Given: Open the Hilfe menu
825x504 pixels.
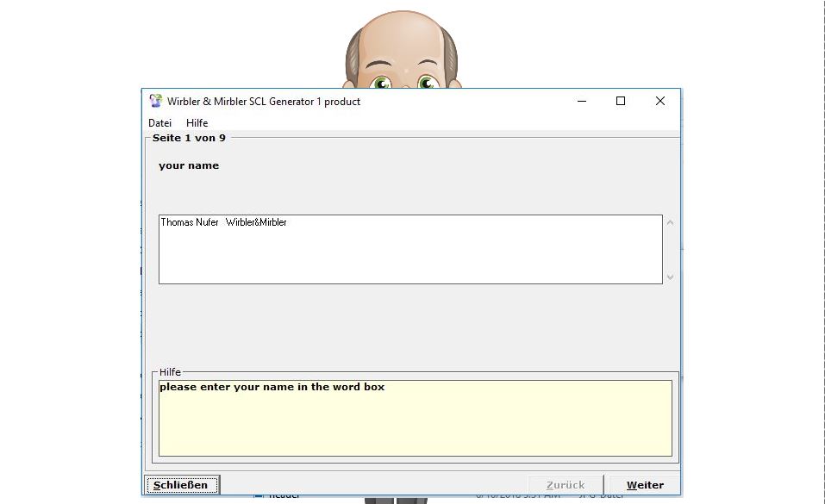Looking at the screenshot, I should click(197, 123).
